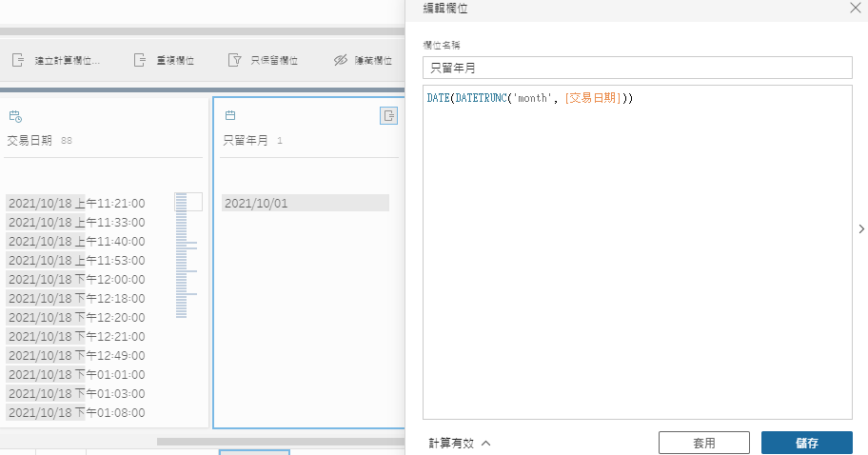Click the 套用 apply button
The height and width of the screenshot is (455, 868).
tap(703, 443)
